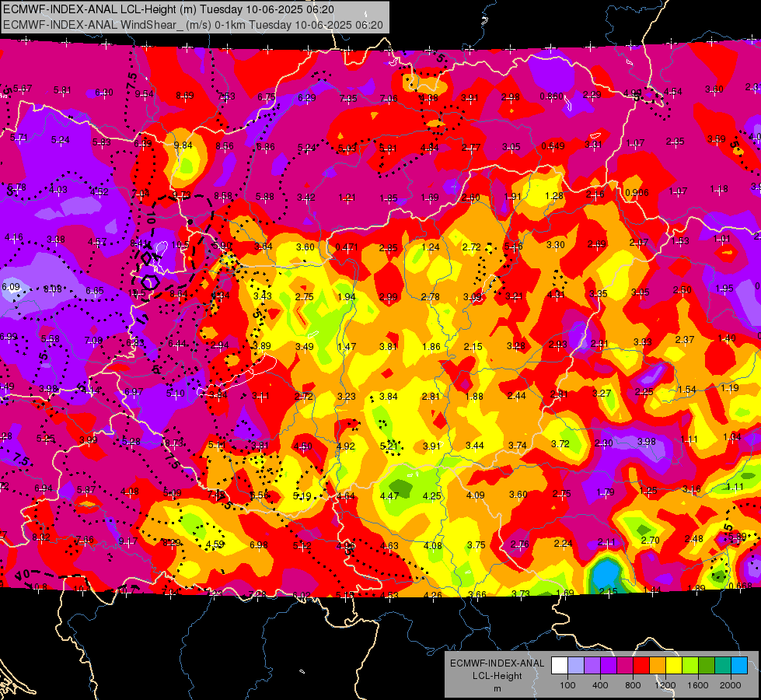
Task: Click the wind shear value 10.5
Action: tap(180, 245)
